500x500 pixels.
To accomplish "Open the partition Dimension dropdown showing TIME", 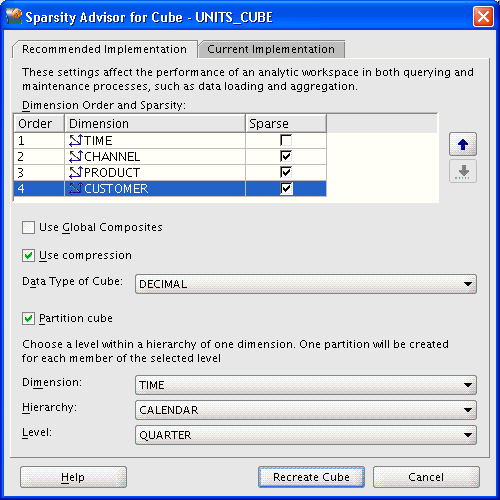I will pos(306,385).
